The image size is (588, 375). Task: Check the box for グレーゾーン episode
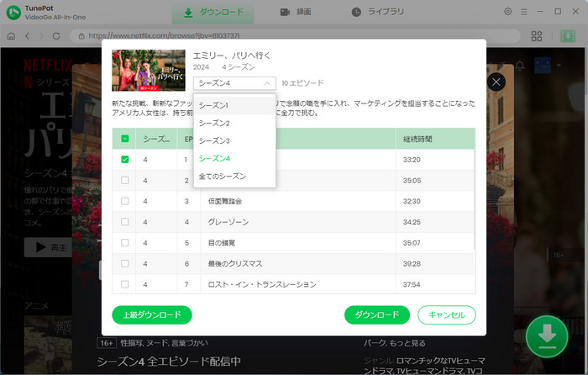[x=125, y=223]
